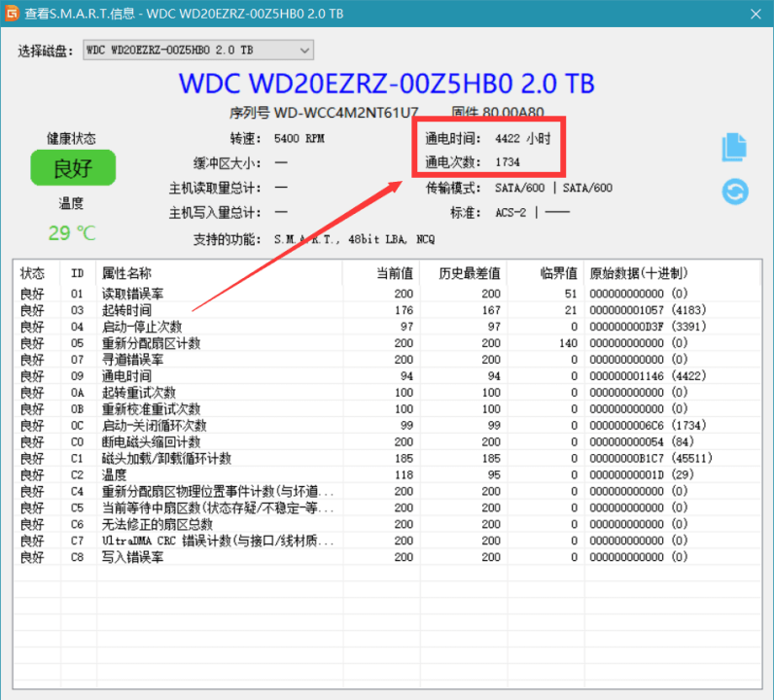
Task: Select the 启动-停止次数 row
Action: pos(387,327)
